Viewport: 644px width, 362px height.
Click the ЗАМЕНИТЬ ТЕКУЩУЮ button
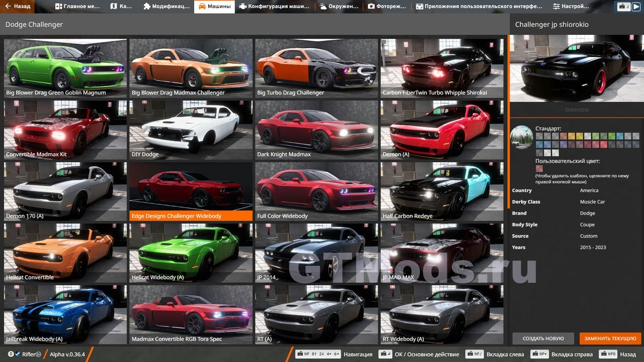pyautogui.click(x=611, y=338)
